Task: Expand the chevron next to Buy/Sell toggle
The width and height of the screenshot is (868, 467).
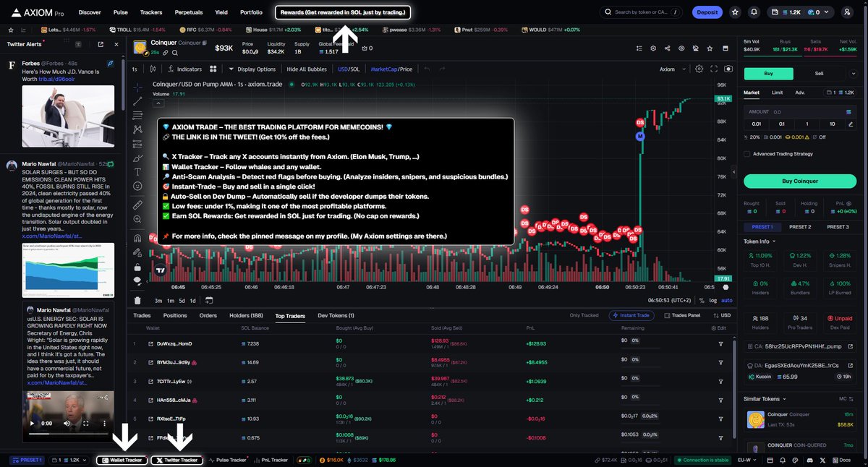Action: click(x=853, y=73)
